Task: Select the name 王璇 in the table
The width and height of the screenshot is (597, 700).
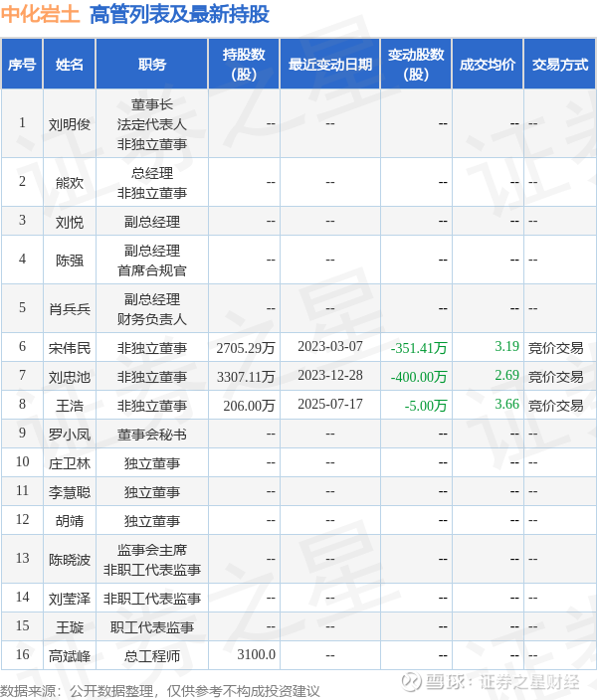Action: pyautogui.click(x=70, y=627)
